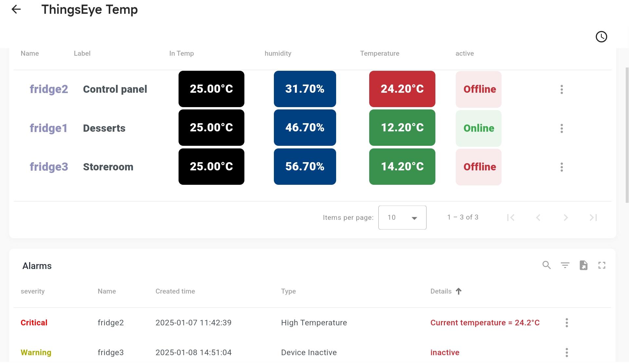
Task: Expand Alarms widget to fullscreen
Action: 602,265
